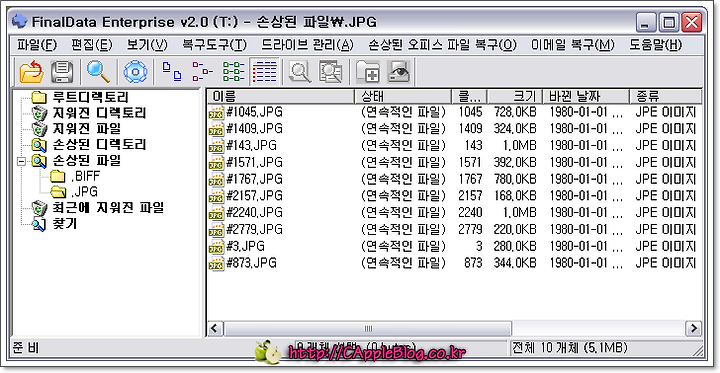The height and width of the screenshot is (373, 720).
Task: Click the gray magnifier preview icon
Action: click(300, 72)
